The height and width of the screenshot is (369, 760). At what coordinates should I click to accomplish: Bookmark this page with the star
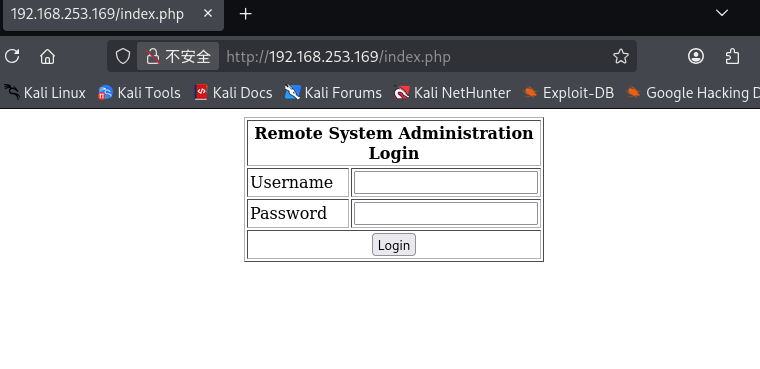(x=620, y=57)
